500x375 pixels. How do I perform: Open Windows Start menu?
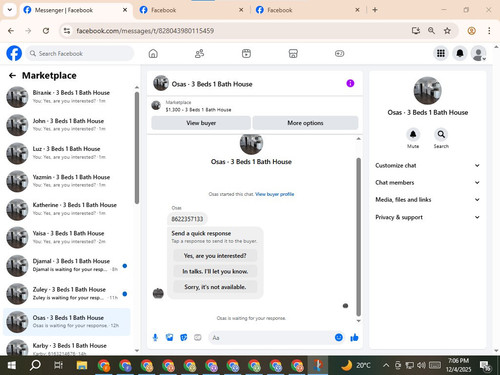12,366
